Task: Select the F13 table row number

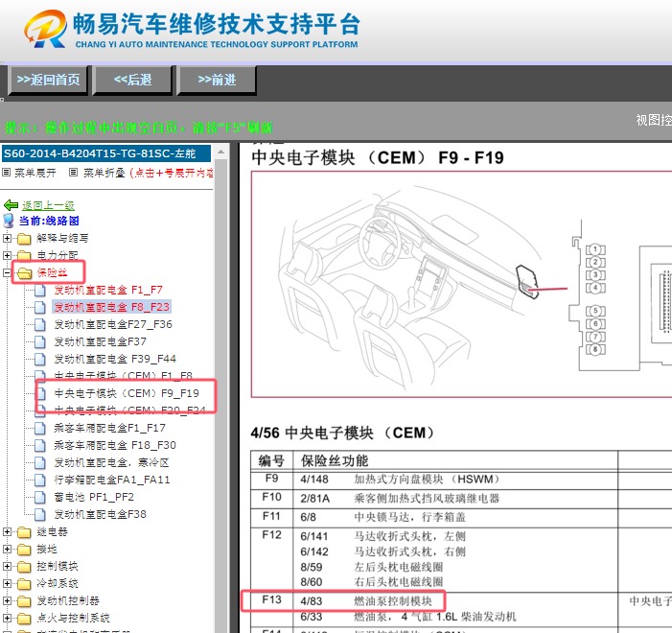Action: tap(272, 599)
